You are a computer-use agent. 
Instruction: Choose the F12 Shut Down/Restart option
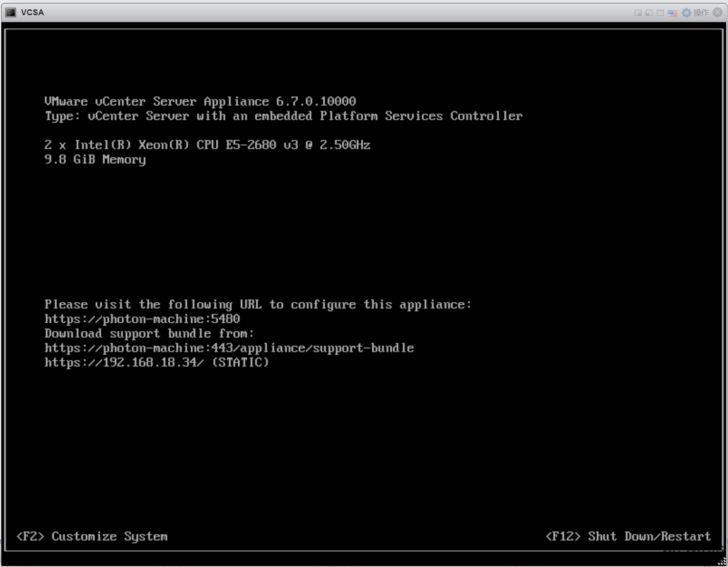click(628, 536)
